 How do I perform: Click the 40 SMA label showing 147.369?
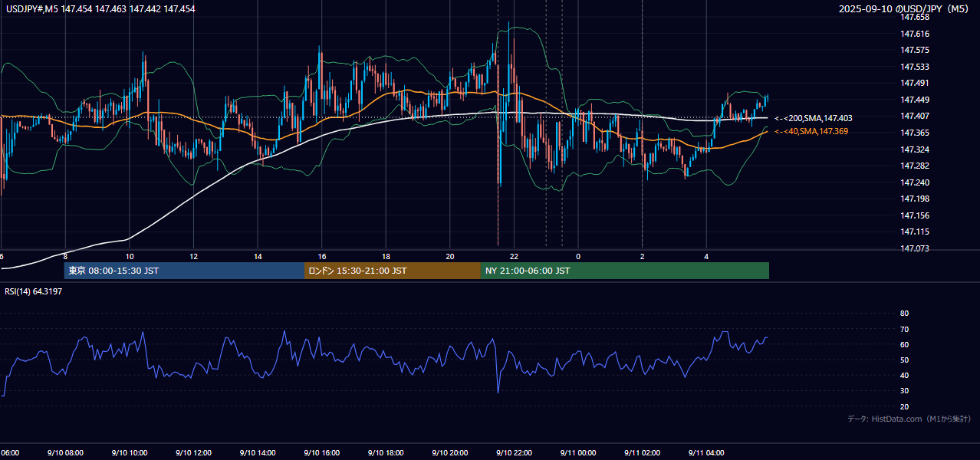tap(811, 132)
